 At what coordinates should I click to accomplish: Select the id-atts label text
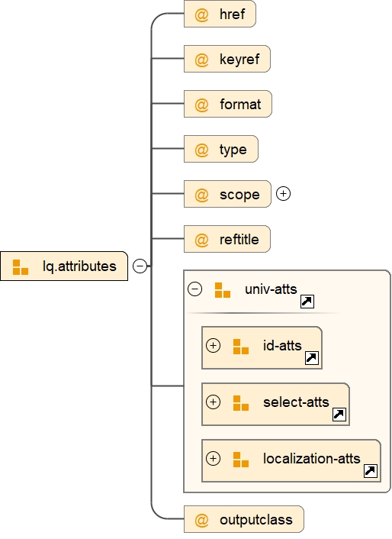(282, 346)
